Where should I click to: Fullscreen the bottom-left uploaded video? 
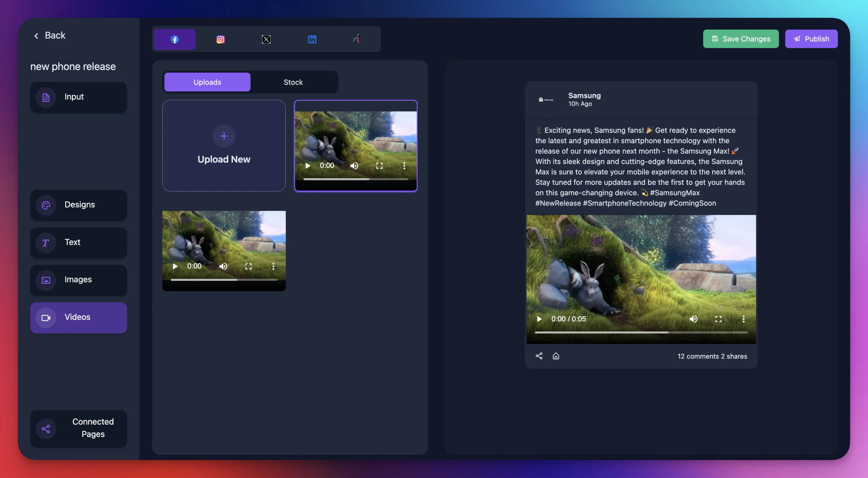click(248, 266)
